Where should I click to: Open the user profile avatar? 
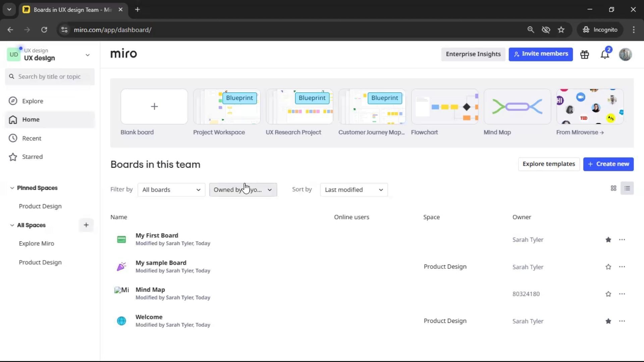(625, 54)
